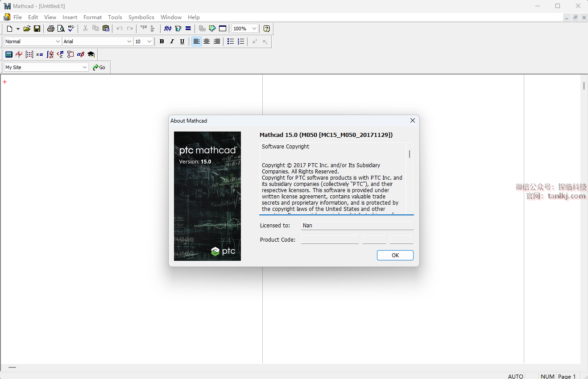Open the Vector and Matrix toolbar
This screenshot has height=379, width=588.
[x=29, y=54]
